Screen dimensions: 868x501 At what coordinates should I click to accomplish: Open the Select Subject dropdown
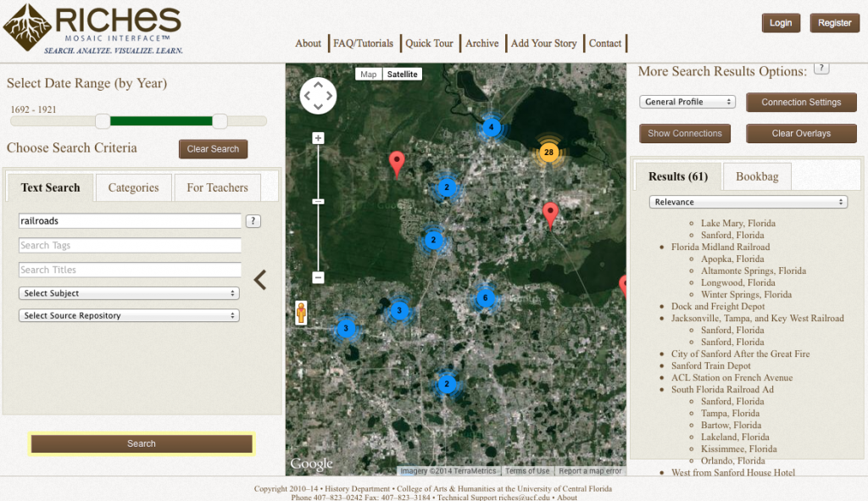(x=129, y=293)
